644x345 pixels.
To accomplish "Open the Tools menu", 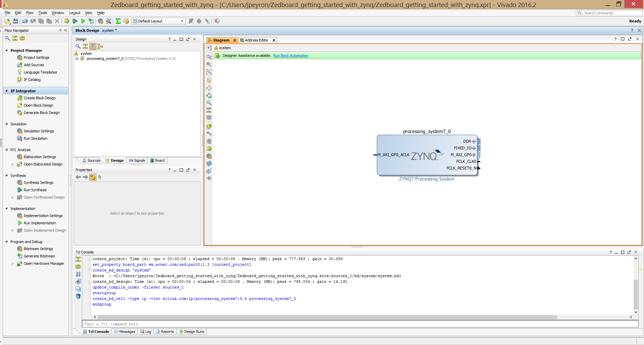I will (x=42, y=13).
